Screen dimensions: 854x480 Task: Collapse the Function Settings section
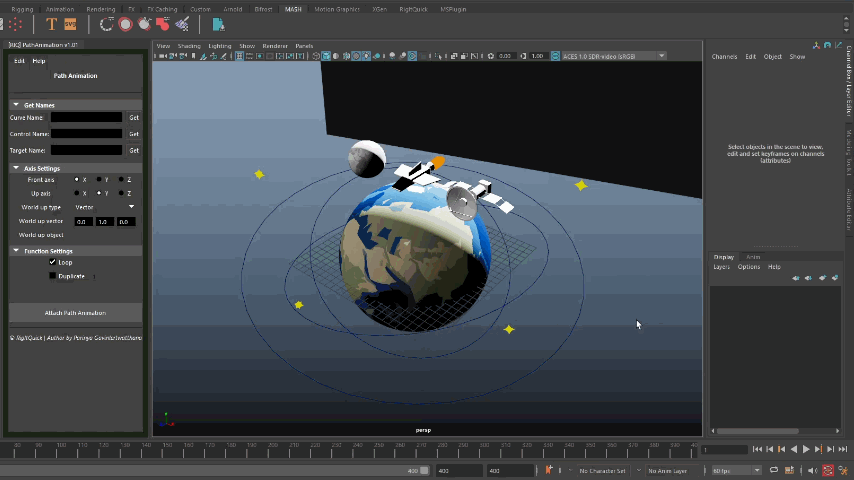pos(16,251)
